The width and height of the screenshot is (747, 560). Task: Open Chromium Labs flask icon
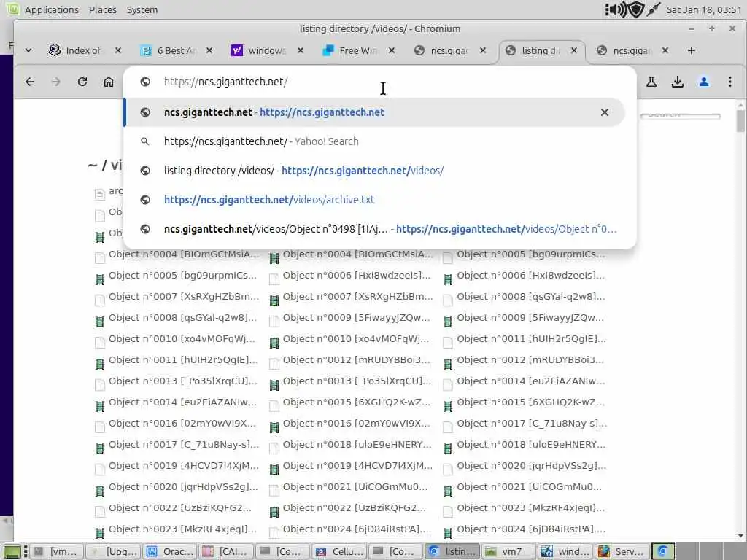coord(651,82)
